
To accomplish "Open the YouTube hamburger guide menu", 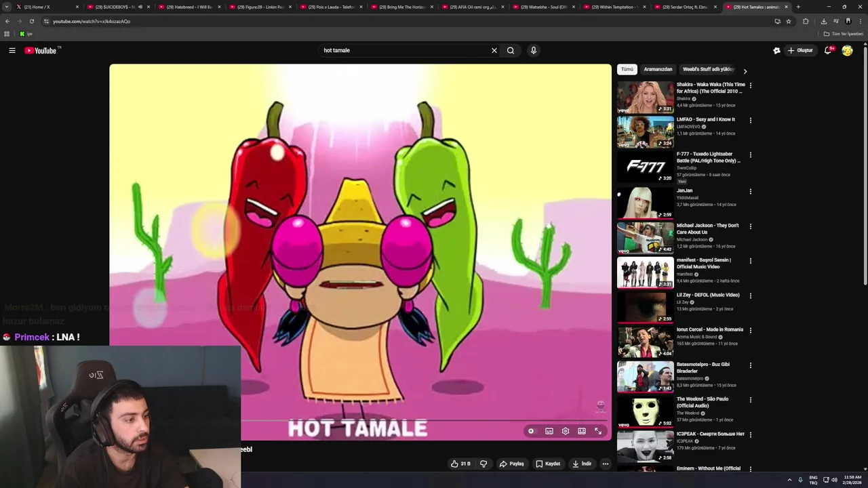I will (x=12, y=50).
